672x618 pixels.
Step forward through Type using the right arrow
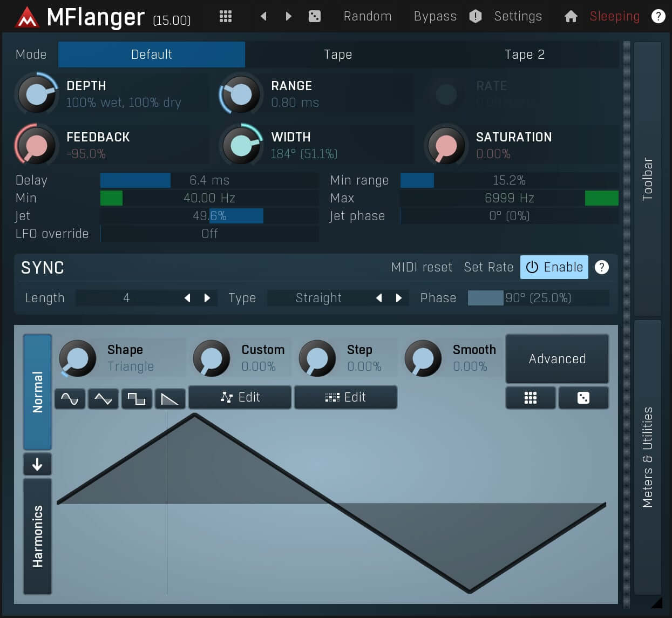coord(399,297)
